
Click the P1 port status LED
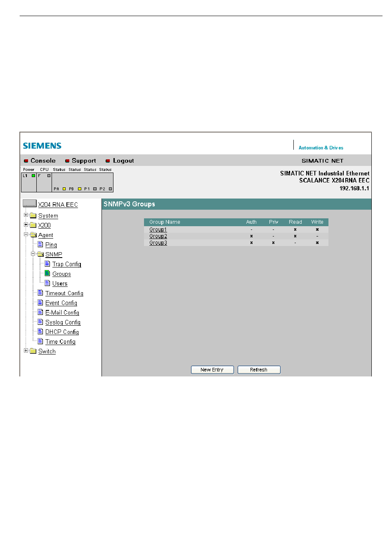pos(95,189)
